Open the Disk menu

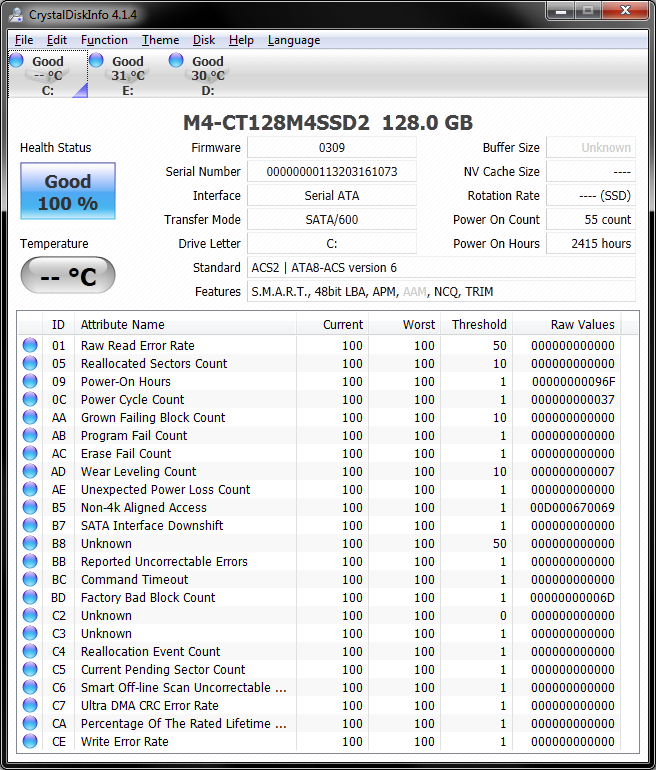tap(204, 40)
